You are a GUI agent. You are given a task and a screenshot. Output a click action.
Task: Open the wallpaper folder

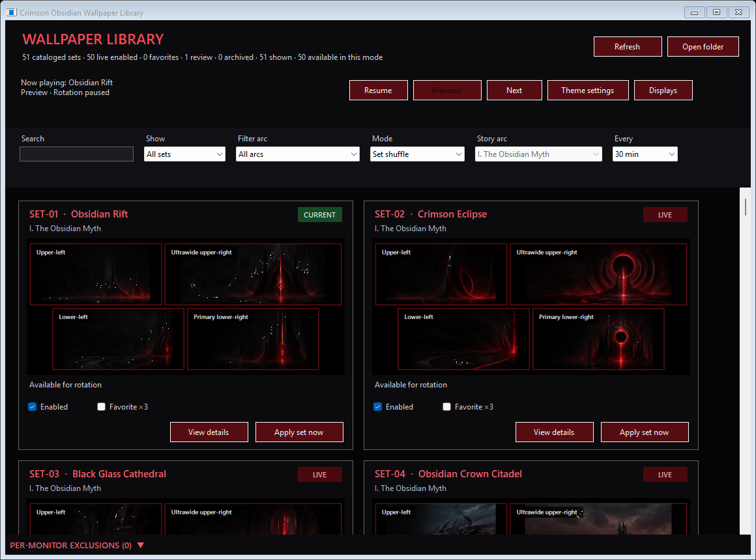coord(703,47)
